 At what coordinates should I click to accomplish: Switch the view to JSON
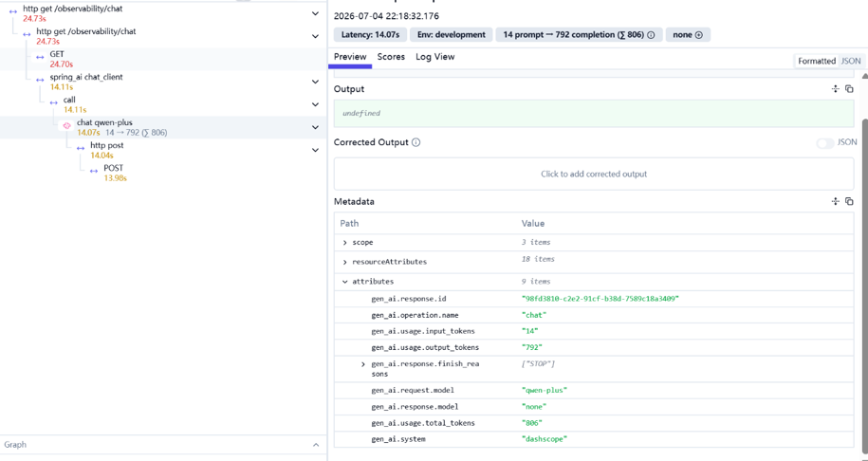851,61
